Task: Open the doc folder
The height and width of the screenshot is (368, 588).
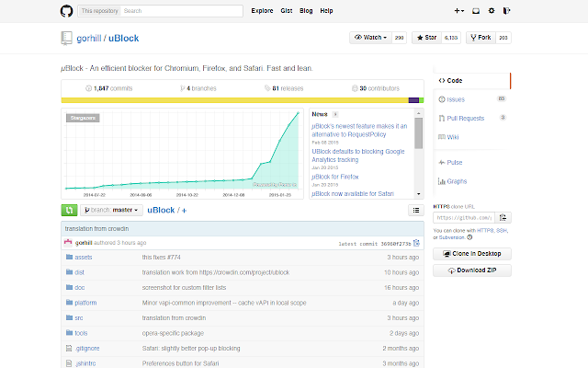Action: (80, 288)
